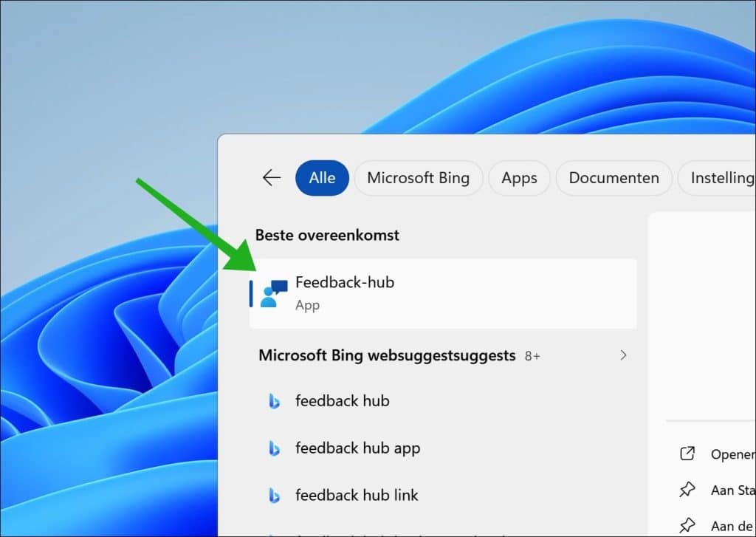756x537 pixels.
Task: Switch to the Apps filter tab
Action: tap(519, 177)
